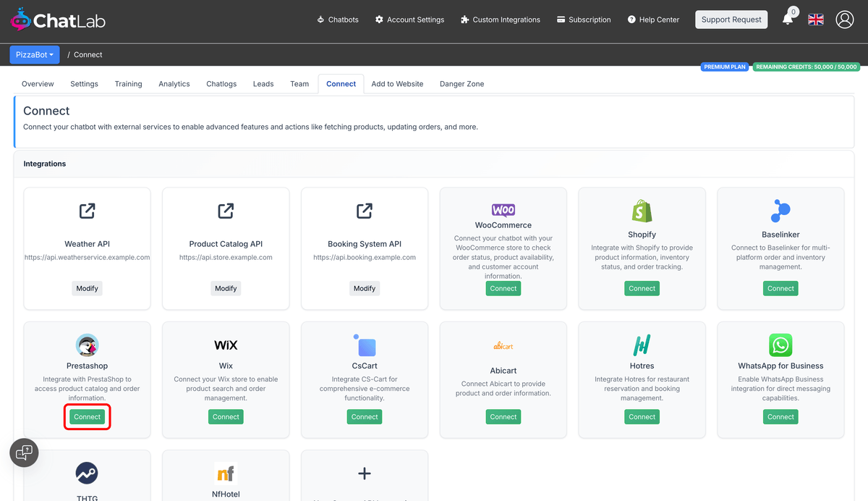868x501 pixels.
Task: Click the NfHotel logo icon
Action: point(225,472)
